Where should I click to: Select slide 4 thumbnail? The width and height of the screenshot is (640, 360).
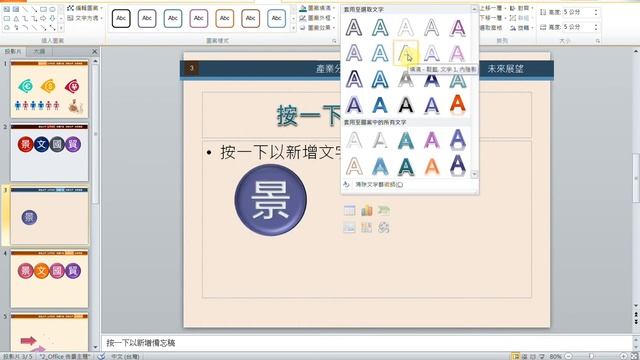click(49, 279)
